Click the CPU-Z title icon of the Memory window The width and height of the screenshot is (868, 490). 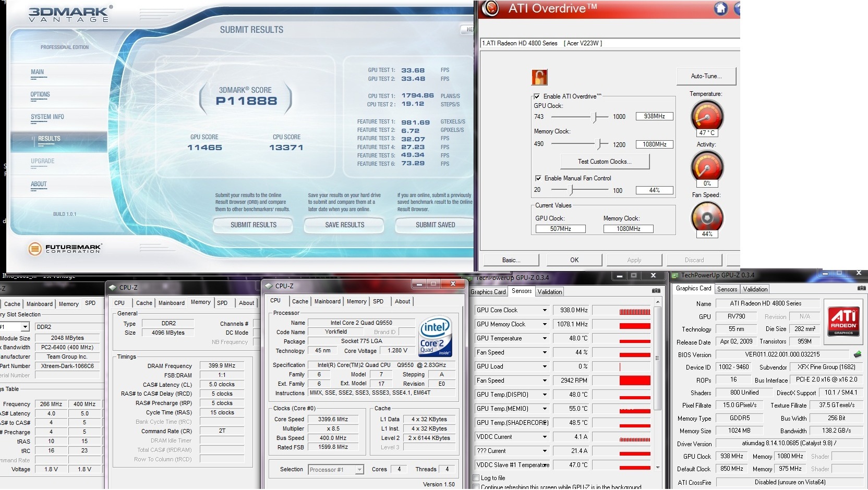(113, 287)
